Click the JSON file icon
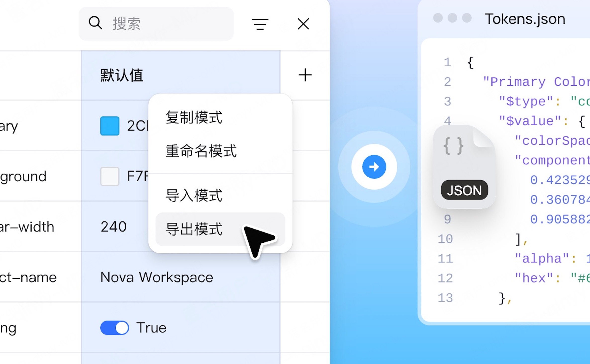The image size is (590, 364). click(x=464, y=167)
